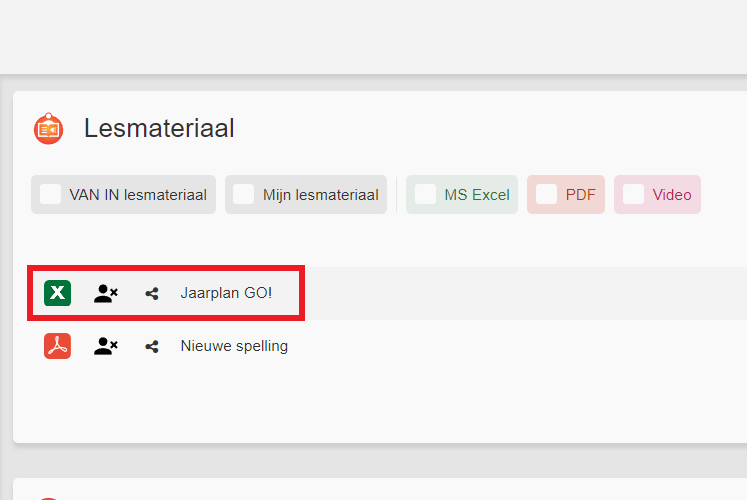The image size is (747, 500).
Task: Open the Excel icon for Jaarplan GO!
Action: 58,293
